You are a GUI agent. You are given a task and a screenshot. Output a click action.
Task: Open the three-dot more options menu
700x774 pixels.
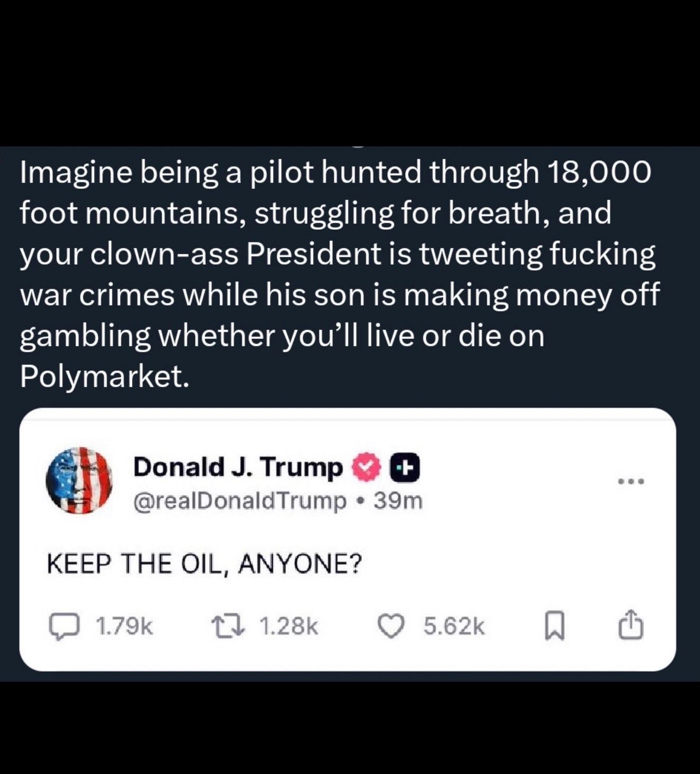[x=631, y=482]
